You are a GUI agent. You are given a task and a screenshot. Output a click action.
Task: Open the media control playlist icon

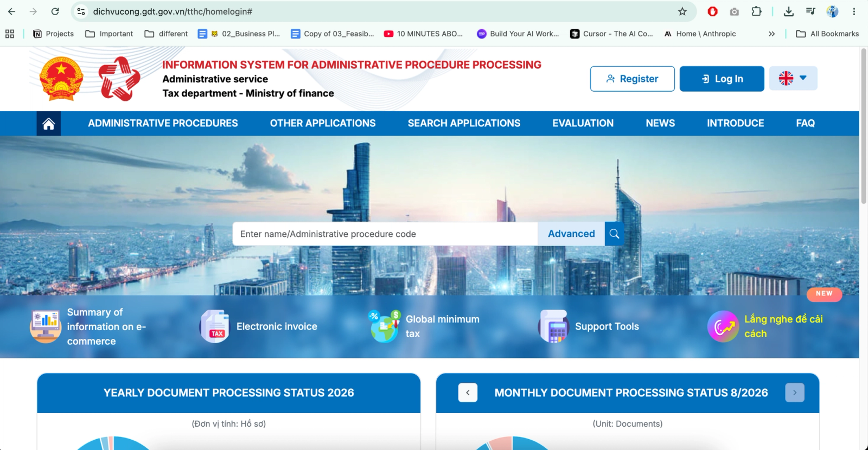tap(810, 11)
